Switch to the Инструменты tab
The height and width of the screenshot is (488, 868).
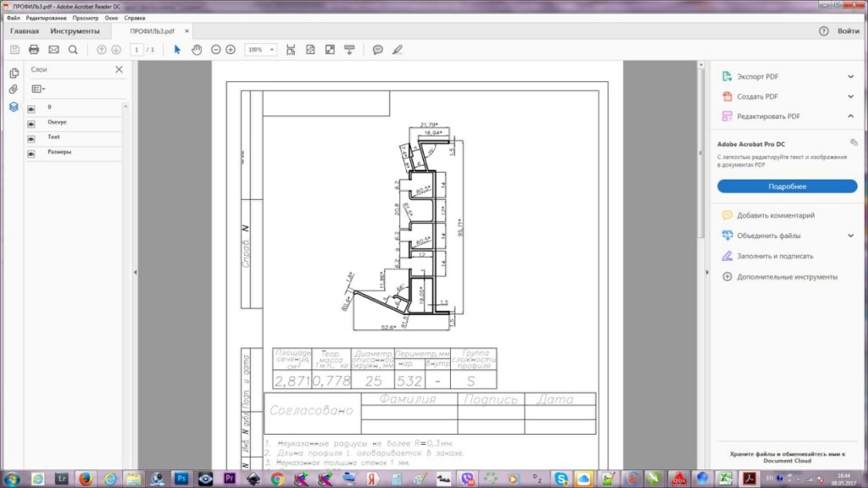click(75, 31)
